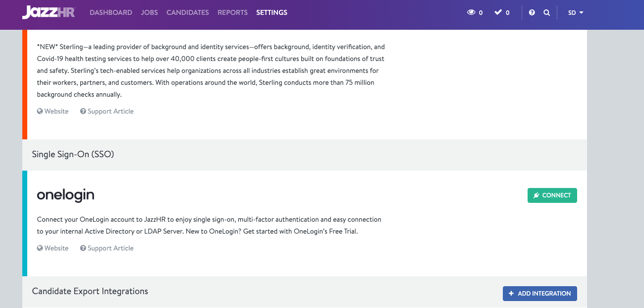Screen dimensions: 644x308
Task: Click the Add Integration button
Action: click(x=539, y=294)
